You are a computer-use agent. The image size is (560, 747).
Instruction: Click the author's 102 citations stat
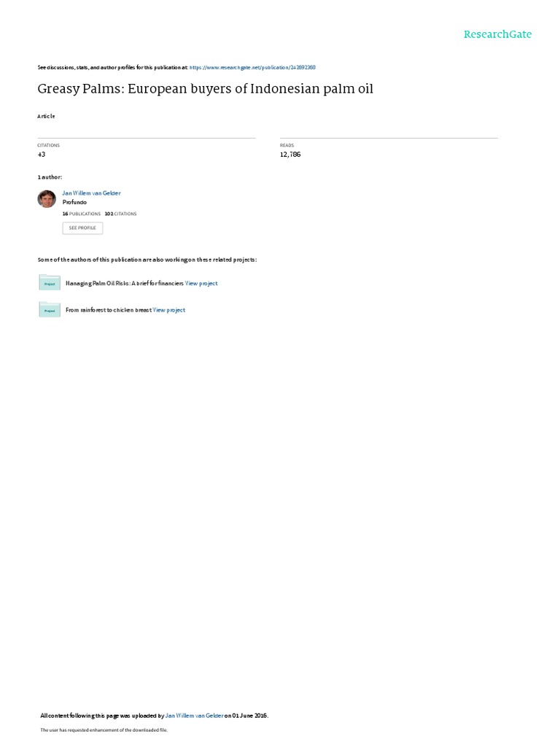click(120, 214)
